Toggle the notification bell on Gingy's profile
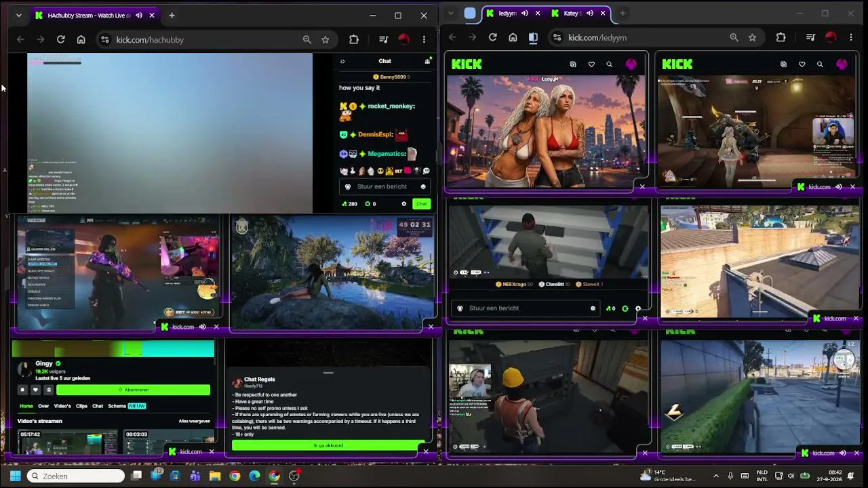This screenshot has width=868, height=488. (x=22, y=390)
